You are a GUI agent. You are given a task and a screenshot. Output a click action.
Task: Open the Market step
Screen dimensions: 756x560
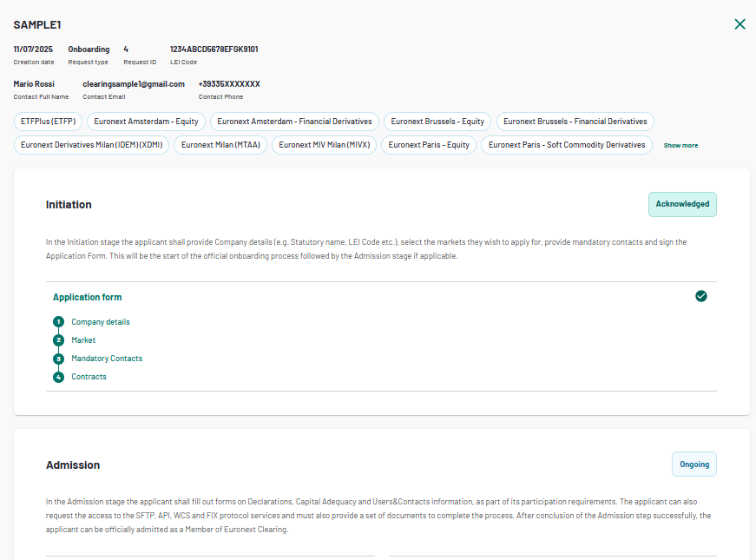(x=83, y=340)
